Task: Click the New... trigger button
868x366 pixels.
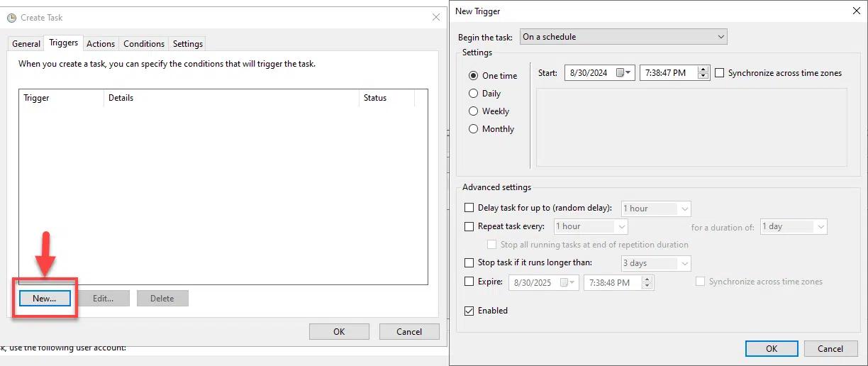Action: pyautogui.click(x=44, y=299)
